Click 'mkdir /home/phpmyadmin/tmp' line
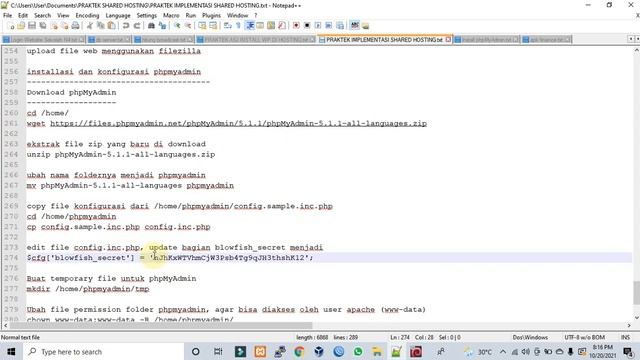This screenshot has width=640, height=360. [88, 289]
